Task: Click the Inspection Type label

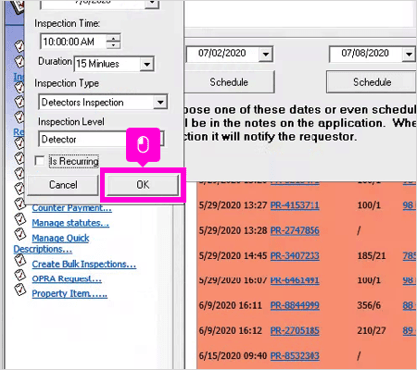Action: coord(67,83)
